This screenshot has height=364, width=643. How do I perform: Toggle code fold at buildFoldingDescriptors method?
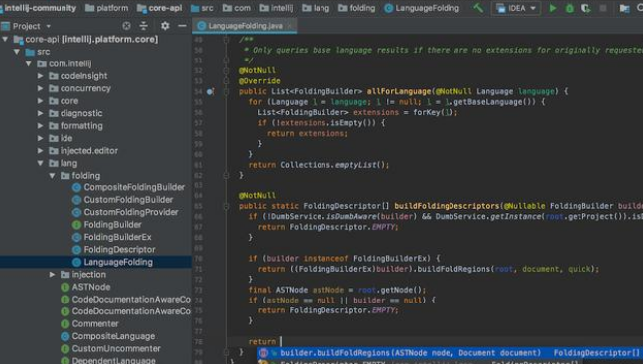(x=226, y=206)
